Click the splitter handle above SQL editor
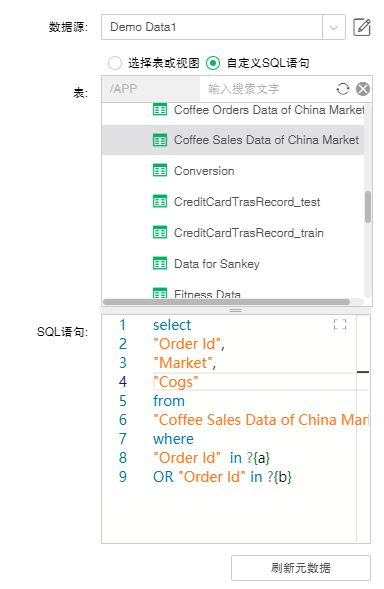The image size is (384, 589). [236, 310]
